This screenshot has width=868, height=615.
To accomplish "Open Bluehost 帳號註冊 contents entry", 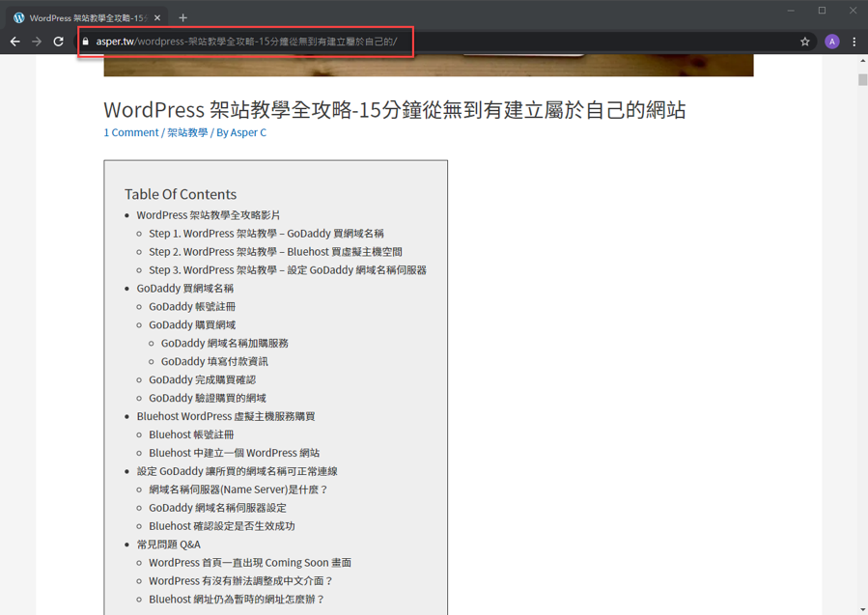I will pos(191,434).
